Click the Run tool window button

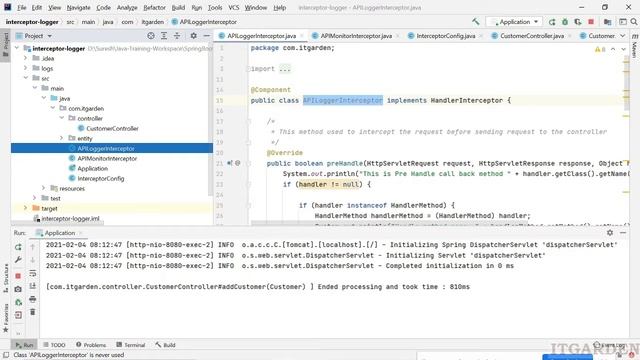pyautogui.click(x=24, y=345)
